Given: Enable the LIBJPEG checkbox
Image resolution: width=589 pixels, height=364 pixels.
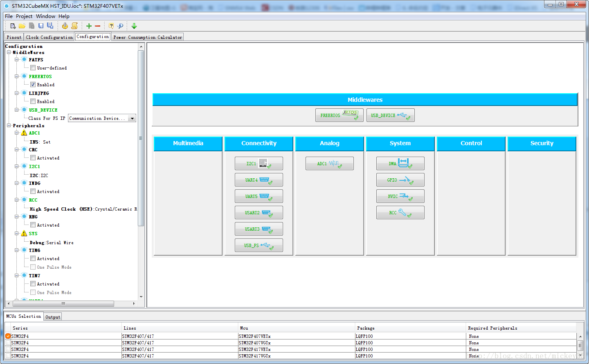Looking at the screenshot, I should pos(33,101).
